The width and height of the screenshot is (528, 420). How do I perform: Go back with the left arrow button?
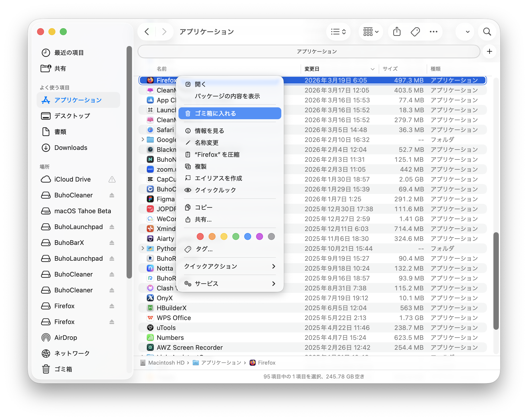click(147, 32)
